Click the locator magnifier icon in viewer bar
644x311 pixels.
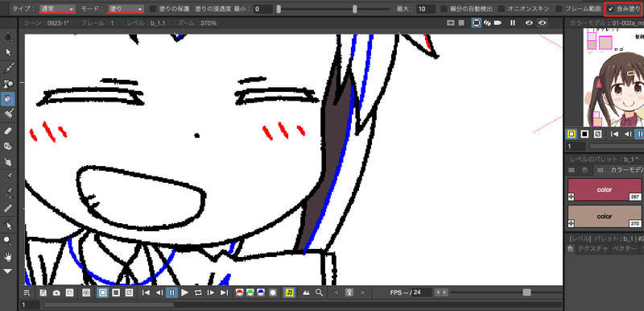click(x=319, y=292)
